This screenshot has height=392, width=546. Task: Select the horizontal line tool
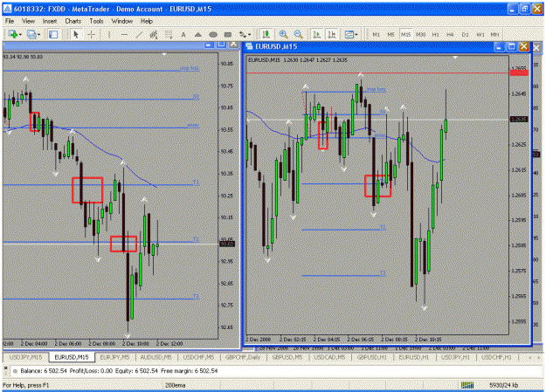click(x=124, y=34)
